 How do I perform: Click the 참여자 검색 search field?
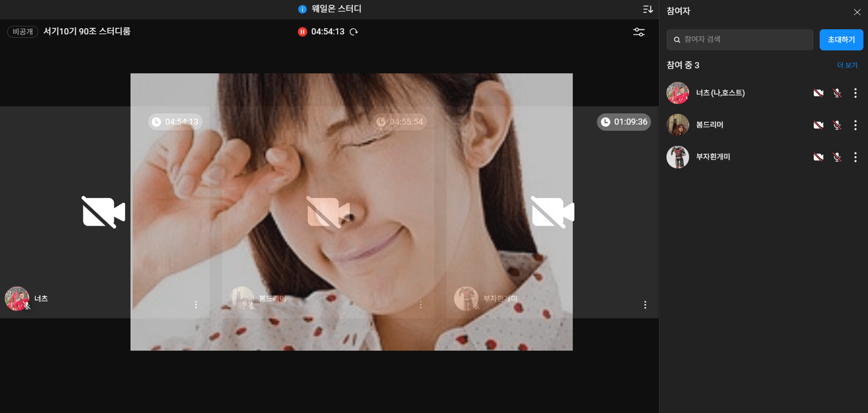click(740, 40)
